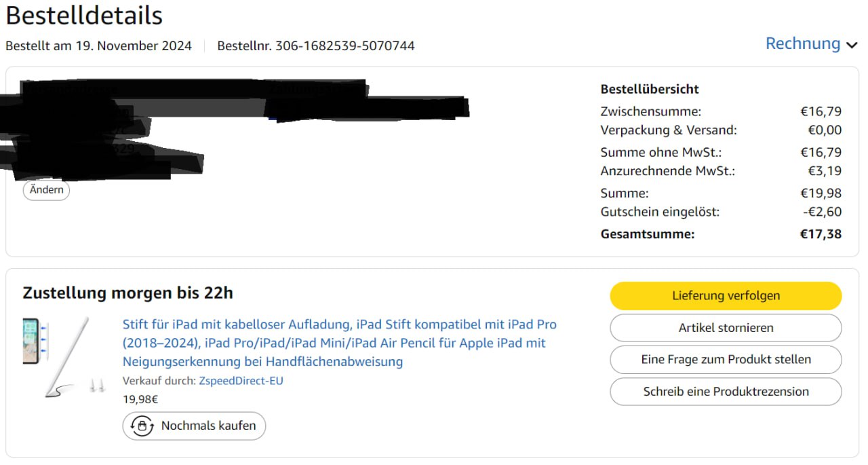Viewport: 868px width, 465px height.
Task: Open the Rechnung invoice dropdown
Action: tap(812, 43)
